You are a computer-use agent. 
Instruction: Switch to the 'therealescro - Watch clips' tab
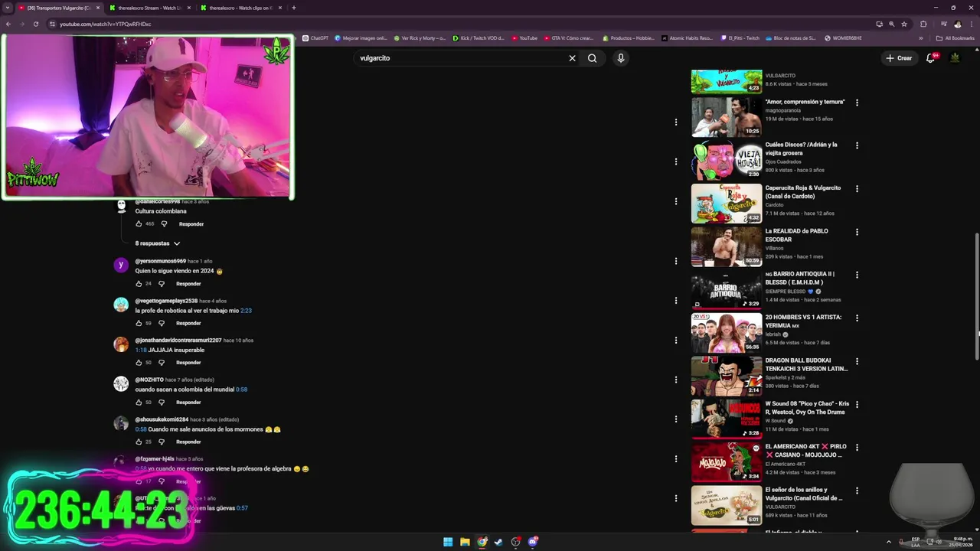(240, 8)
